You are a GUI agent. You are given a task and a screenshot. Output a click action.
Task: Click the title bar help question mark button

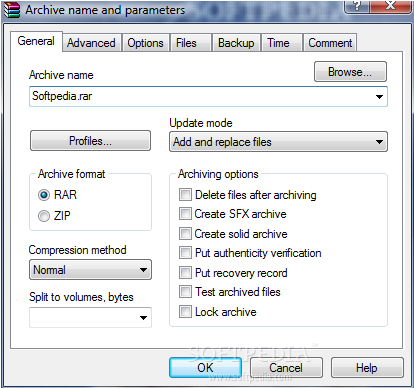[x=356, y=6]
